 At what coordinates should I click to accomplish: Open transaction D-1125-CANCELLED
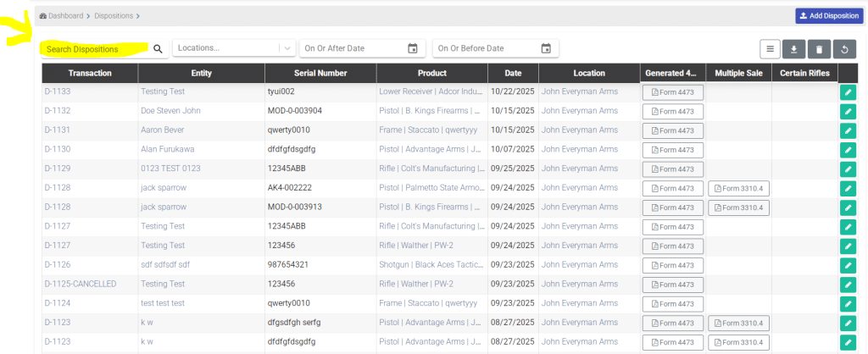pos(81,284)
